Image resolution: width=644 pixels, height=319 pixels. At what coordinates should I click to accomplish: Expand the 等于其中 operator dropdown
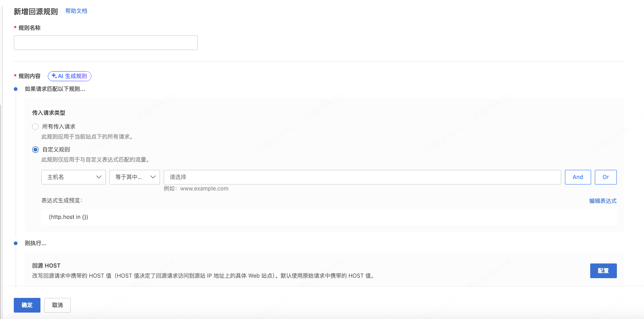(134, 177)
